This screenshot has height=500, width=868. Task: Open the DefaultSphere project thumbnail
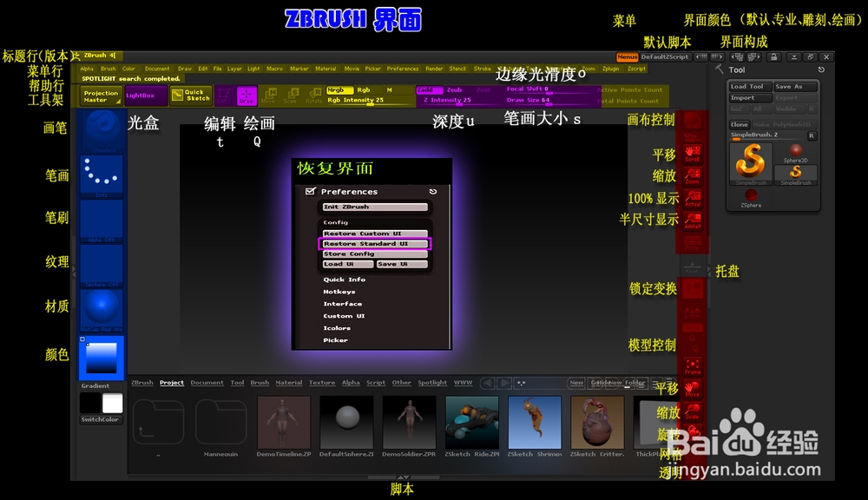coord(346,423)
